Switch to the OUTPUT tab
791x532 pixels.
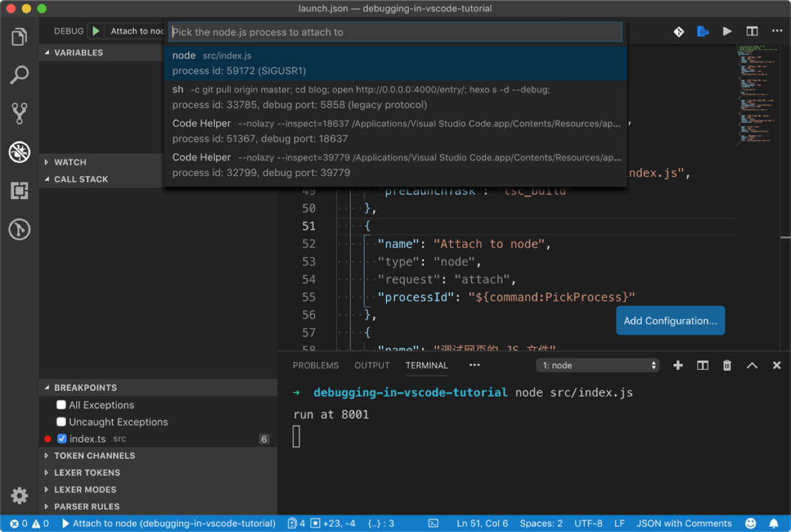click(372, 365)
